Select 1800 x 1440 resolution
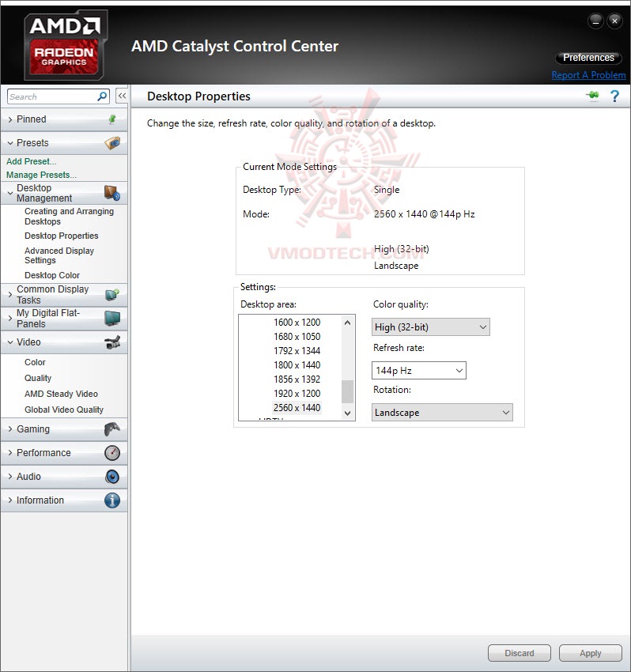631x672 pixels. [x=297, y=364]
